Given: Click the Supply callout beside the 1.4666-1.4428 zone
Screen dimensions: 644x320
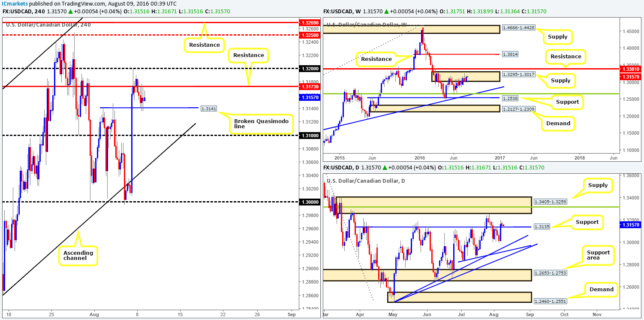Looking at the screenshot, I should tap(557, 36).
